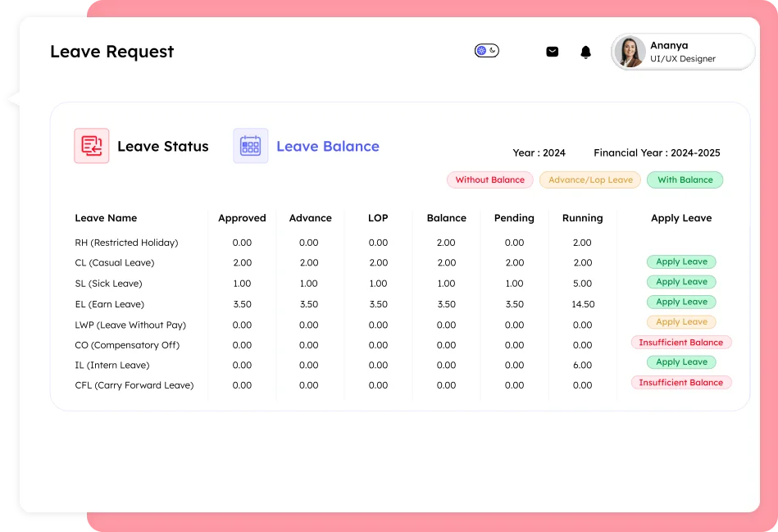Select the moon icon in theme switcher

pyautogui.click(x=492, y=50)
